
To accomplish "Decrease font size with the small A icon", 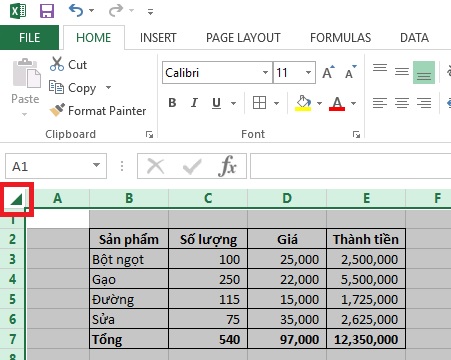I will (x=351, y=72).
